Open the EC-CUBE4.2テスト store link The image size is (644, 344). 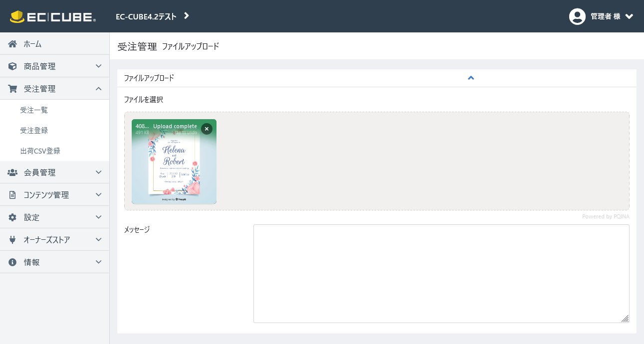tap(146, 16)
